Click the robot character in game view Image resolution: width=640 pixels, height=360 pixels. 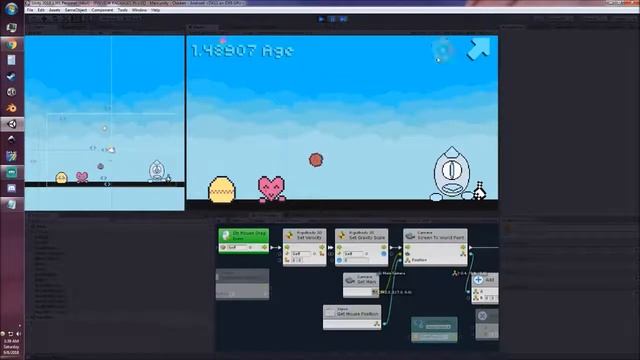[451, 173]
